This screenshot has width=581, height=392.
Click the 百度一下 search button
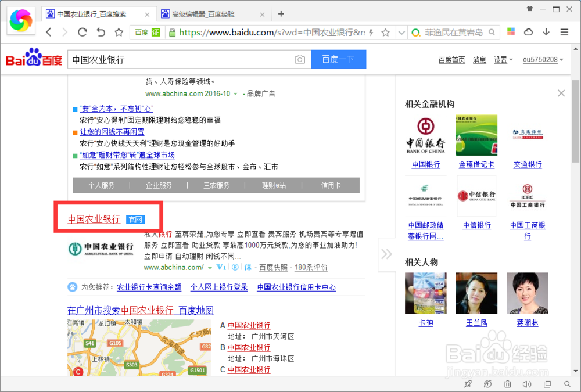(x=338, y=59)
